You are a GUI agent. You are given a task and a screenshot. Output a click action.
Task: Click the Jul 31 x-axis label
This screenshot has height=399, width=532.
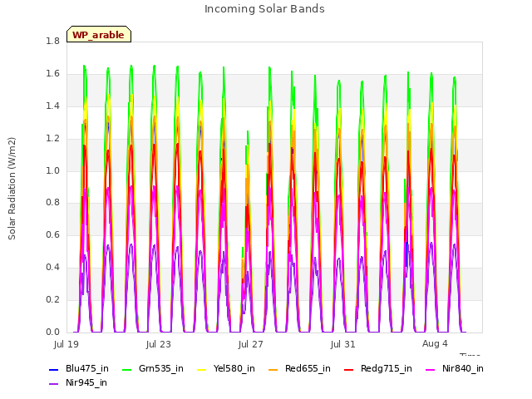[x=343, y=344]
